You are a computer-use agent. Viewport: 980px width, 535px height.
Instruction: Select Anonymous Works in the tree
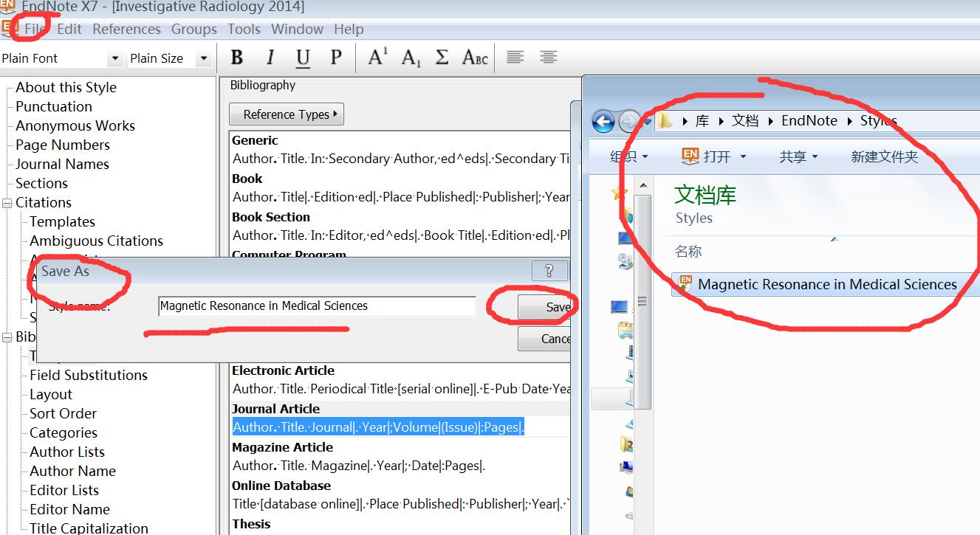tap(75, 125)
